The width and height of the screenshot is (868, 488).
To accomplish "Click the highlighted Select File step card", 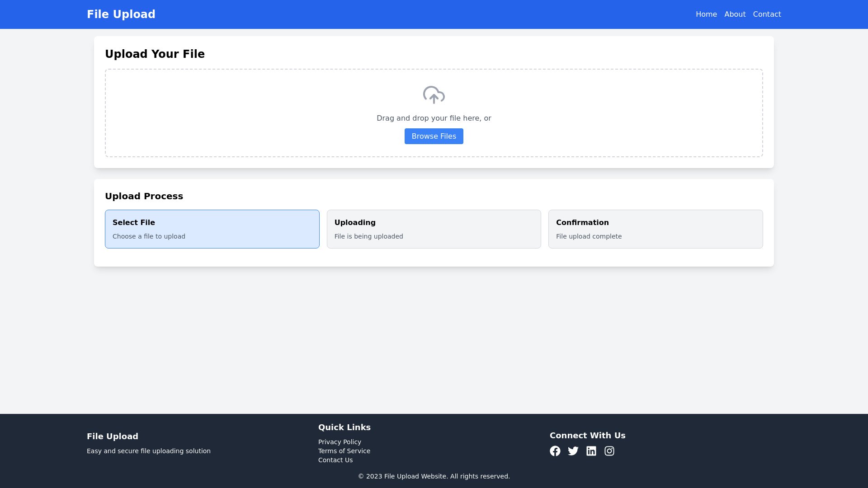I will point(212,229).
